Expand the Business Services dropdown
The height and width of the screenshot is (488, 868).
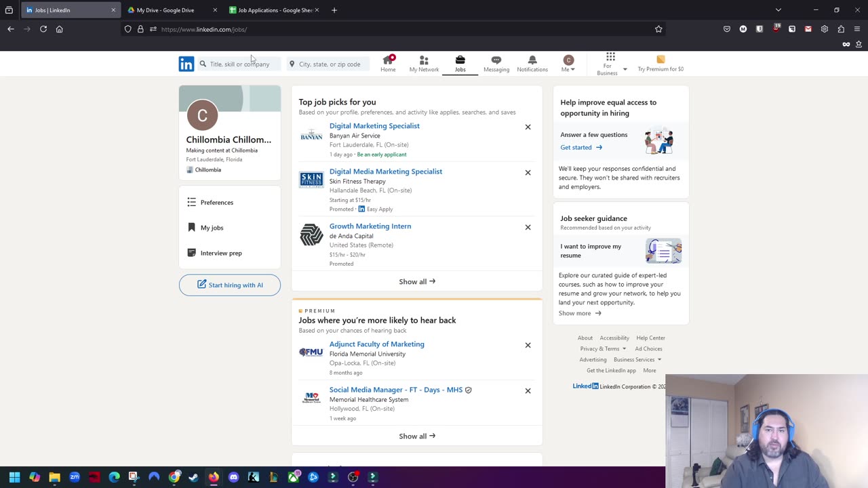(637, 359)
